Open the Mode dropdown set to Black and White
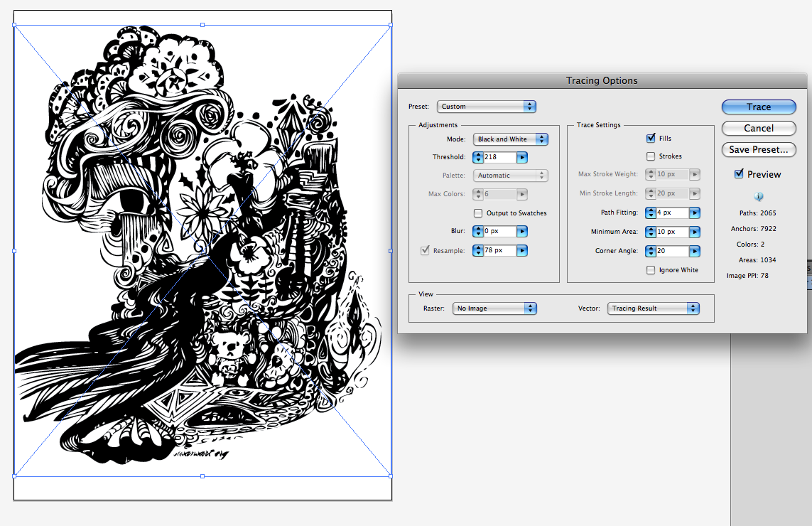This screenshot has height=526, width=812. pos(511,139)
